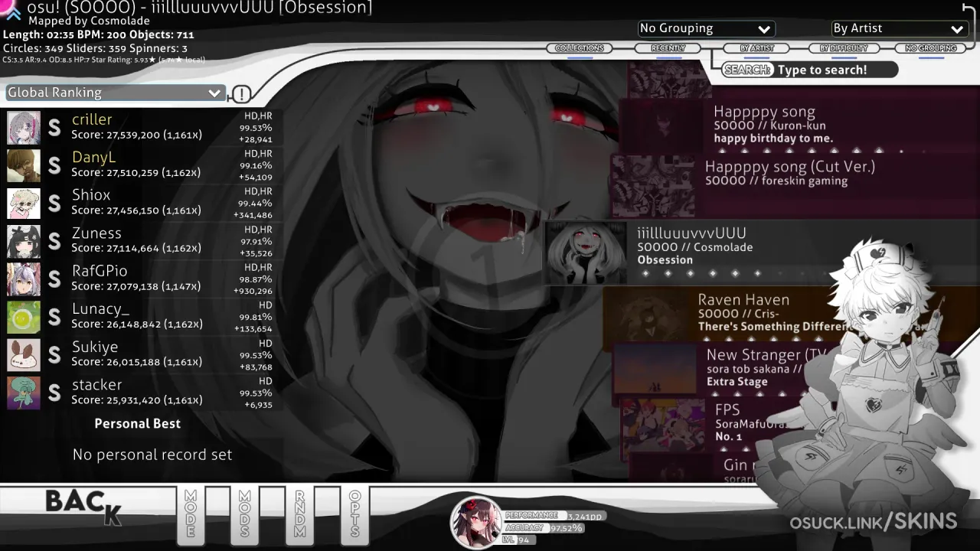Click "Mapped by Cosmolade" text
980x551 pixels.
89,21
